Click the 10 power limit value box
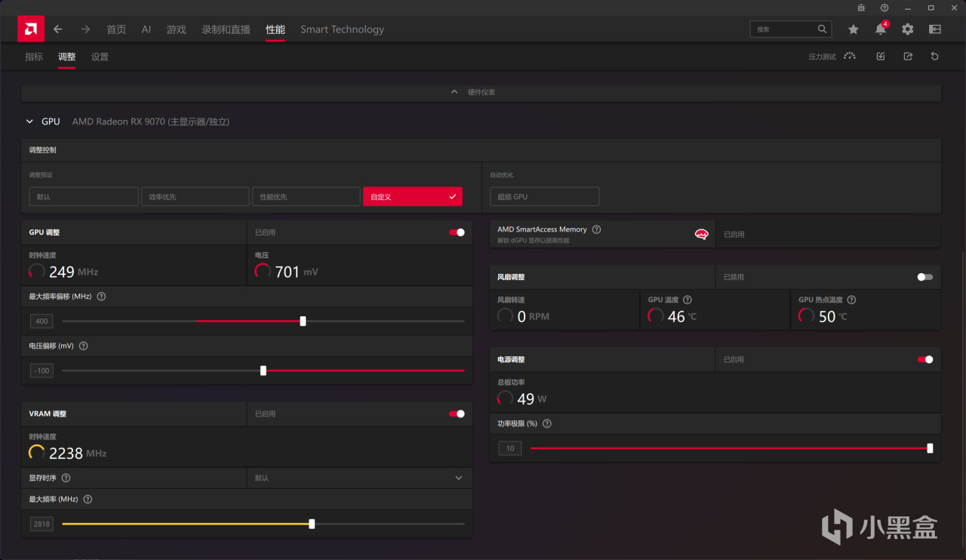 pos(509,448)
